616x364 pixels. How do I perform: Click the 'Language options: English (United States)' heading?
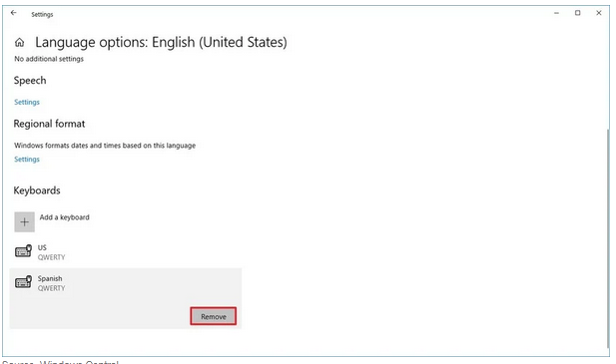point(161,42)
